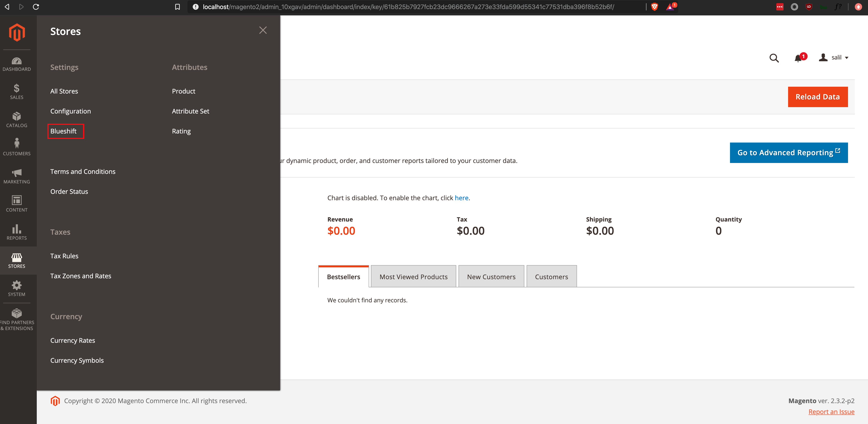Image resolution: width=868 pixels, height=424 pixels.
Task: Open Terms and Conditions
Action: click(83, 172)
